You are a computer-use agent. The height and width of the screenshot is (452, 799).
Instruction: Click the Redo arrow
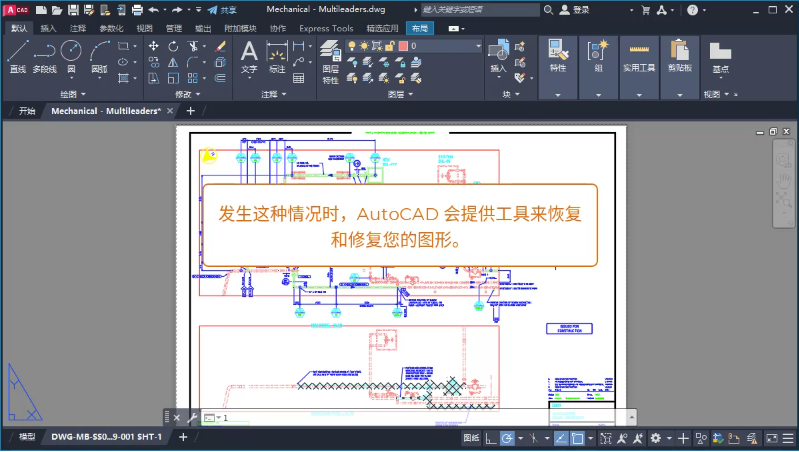pyautogui.click(x=177, y=10)
